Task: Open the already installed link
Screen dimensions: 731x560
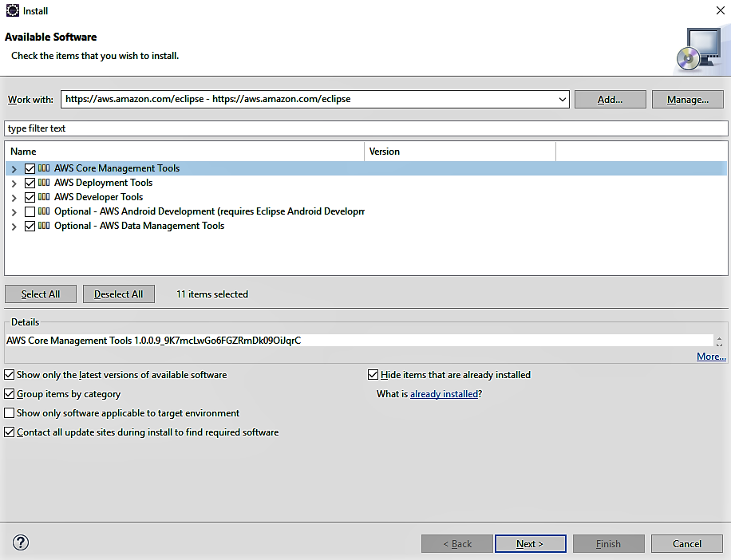Action: point(444,394)
